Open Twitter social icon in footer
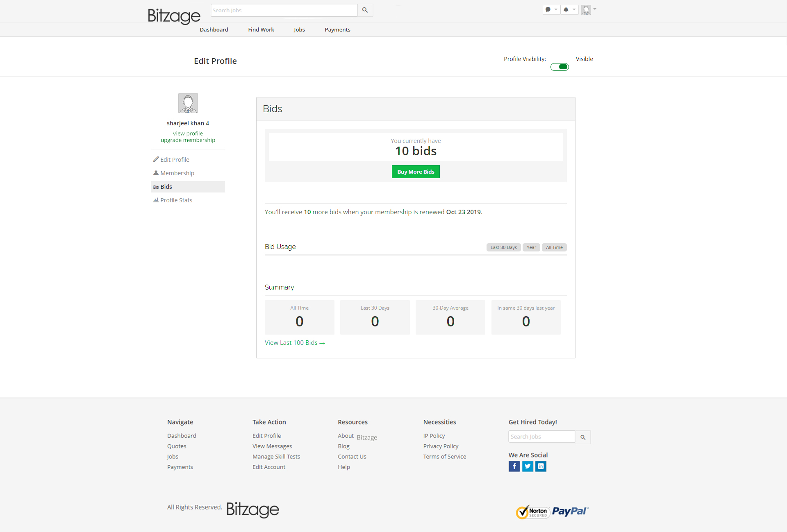 click(528, 466)
